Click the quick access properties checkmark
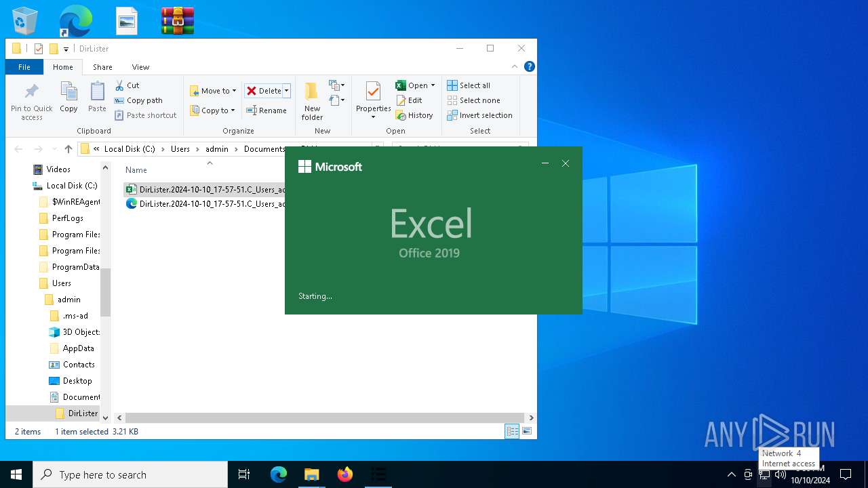This screenshot has width=868, height=488. [39, 49]
